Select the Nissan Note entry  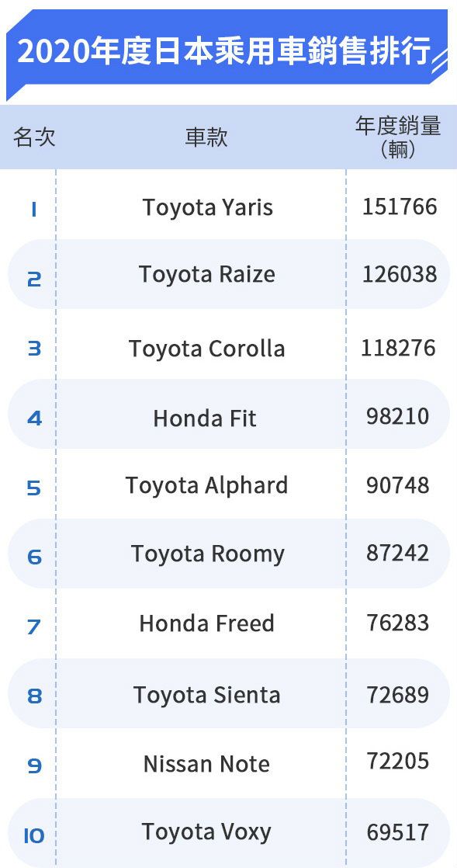click(x=206, y=765)
